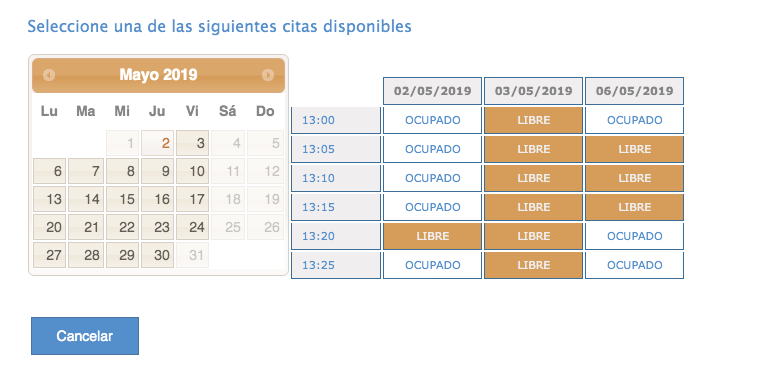Select May 3 in the calendar
777x377 pixels.
pos(192,143)
